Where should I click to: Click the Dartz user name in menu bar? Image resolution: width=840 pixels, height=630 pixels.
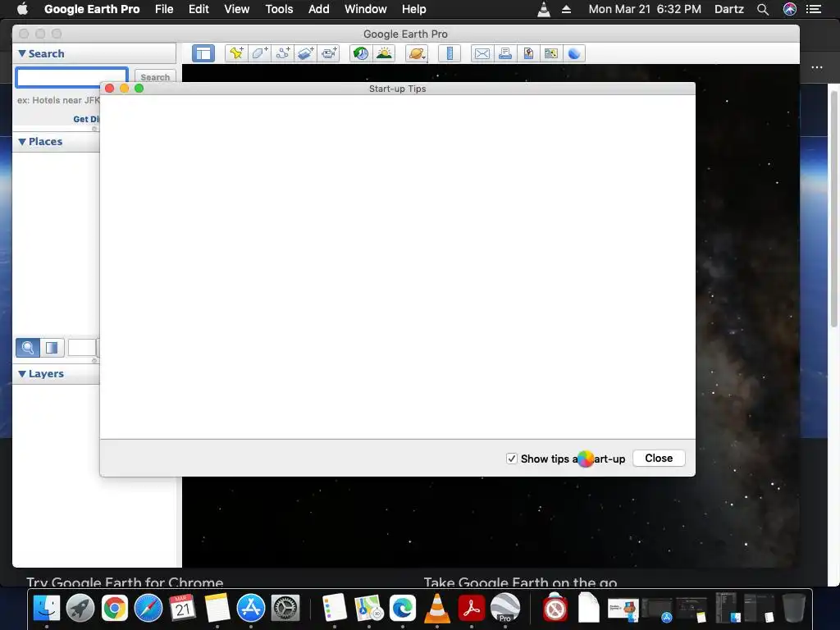729,9
